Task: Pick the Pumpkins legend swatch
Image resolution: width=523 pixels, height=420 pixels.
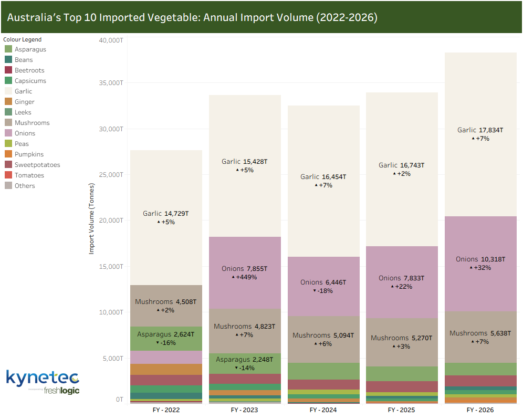Action: [8, 154]
